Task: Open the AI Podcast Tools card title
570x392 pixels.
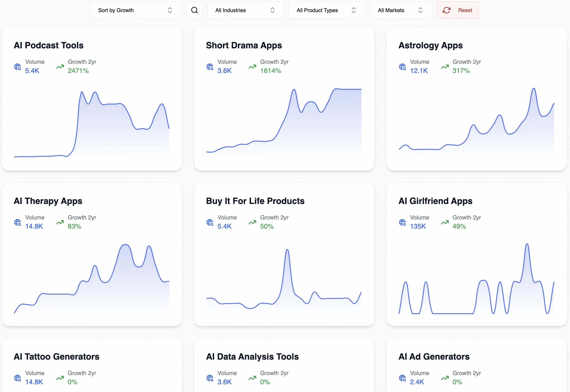Action: (48, 45)
